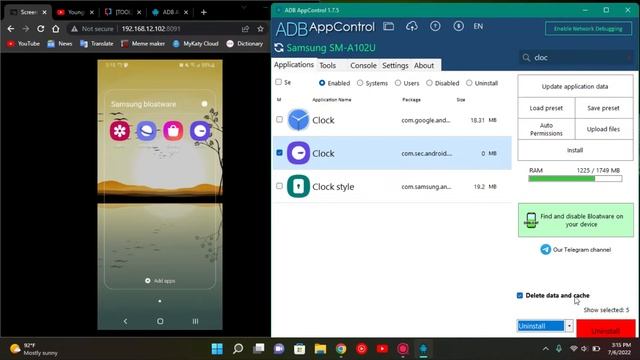Open the Console tab

[363, 65]
